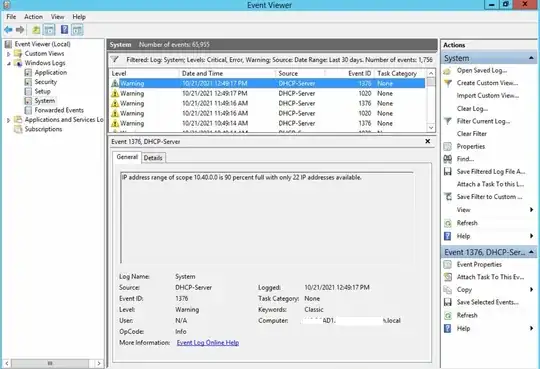Open the View submenu arrow in Actions
The height and width of the screenshot is (369, 540).
531,210
